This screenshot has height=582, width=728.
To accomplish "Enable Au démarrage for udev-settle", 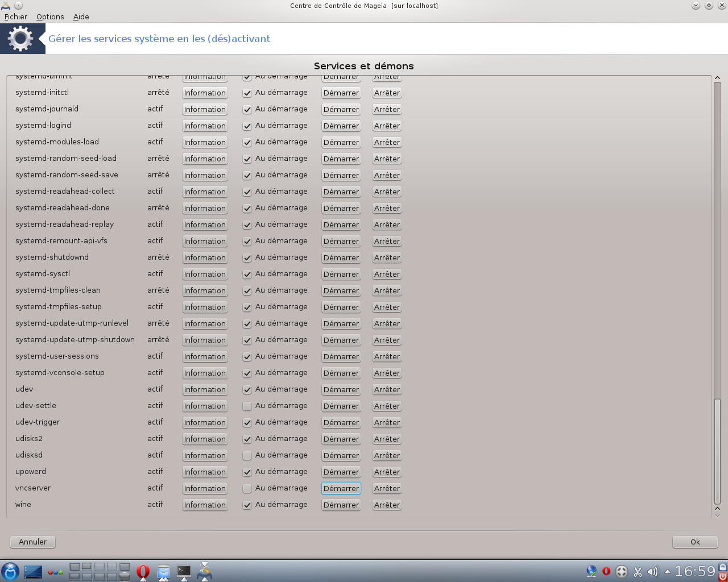I will coord(247,406).
